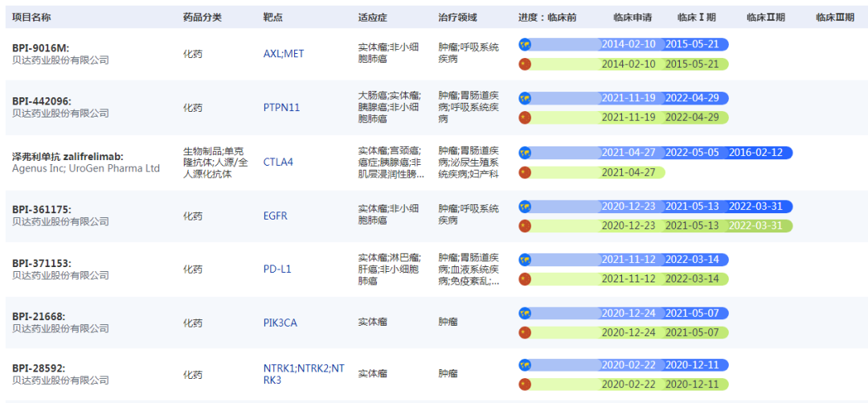Click the globe icon in the BPI-21668 row

pyautogui.click(x=525, y=313)
